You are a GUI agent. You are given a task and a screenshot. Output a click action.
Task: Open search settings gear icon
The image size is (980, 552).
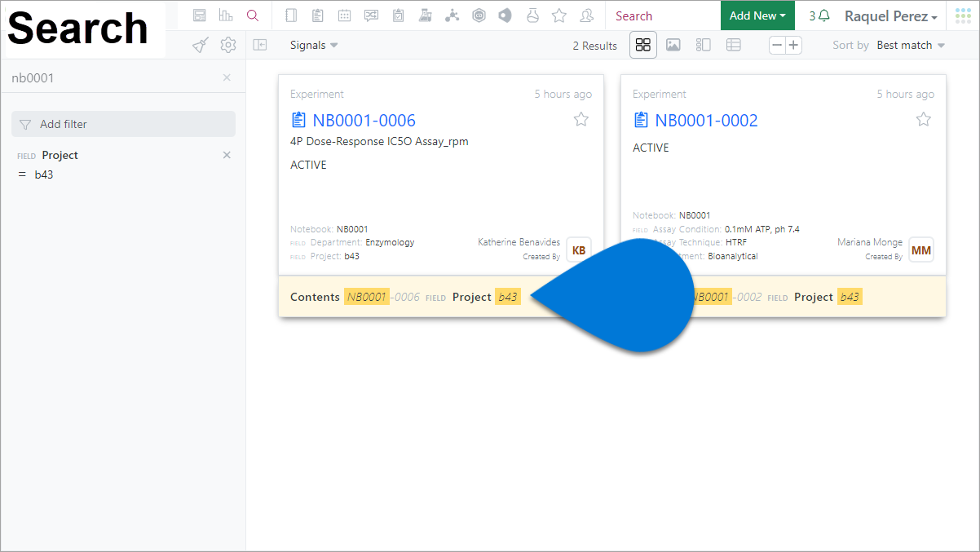coord(228,45)
